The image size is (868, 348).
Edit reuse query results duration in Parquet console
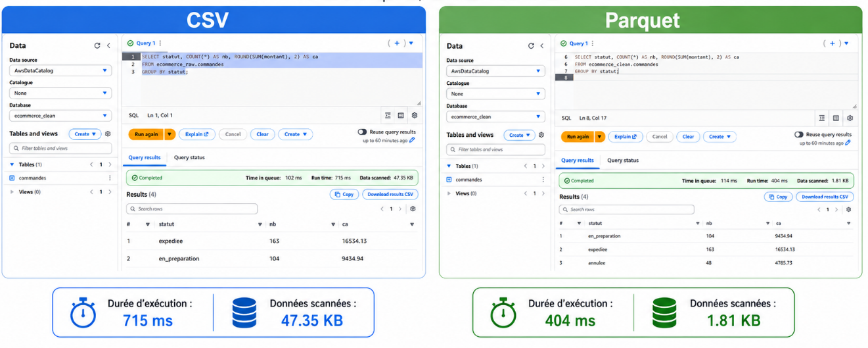(848, 143)
